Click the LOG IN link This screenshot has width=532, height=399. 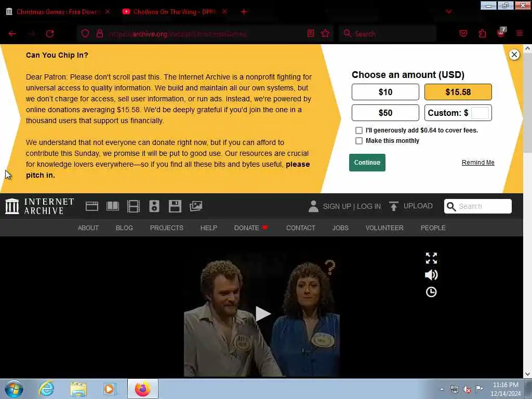369,206
